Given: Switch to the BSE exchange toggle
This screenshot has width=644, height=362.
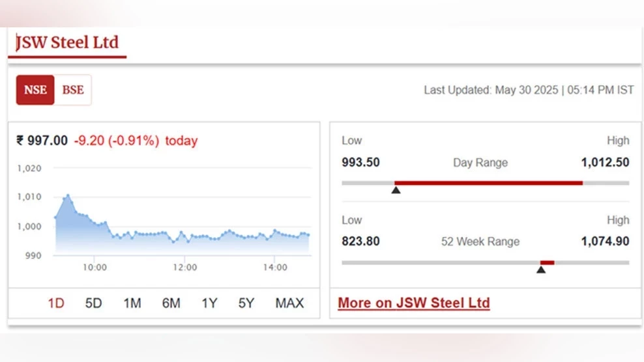Looking at the screenshot, I should [73, 90].
